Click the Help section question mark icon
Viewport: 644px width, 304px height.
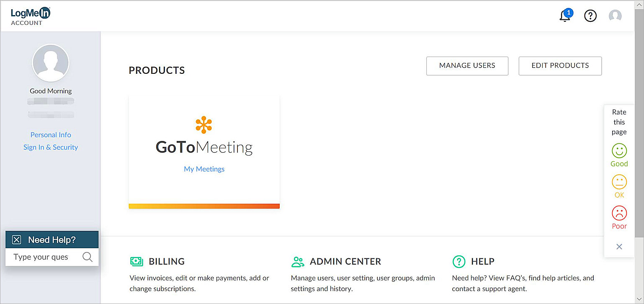[459, 261]
